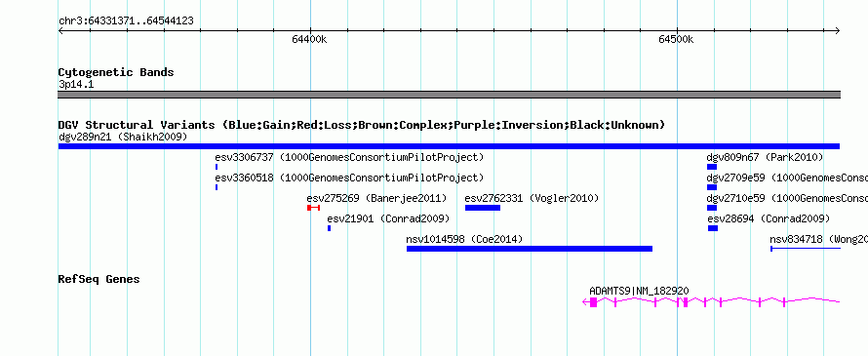Click the RefSeq Genes track title
The height and width of the screenshot is (356, 868).
point(99,279)
